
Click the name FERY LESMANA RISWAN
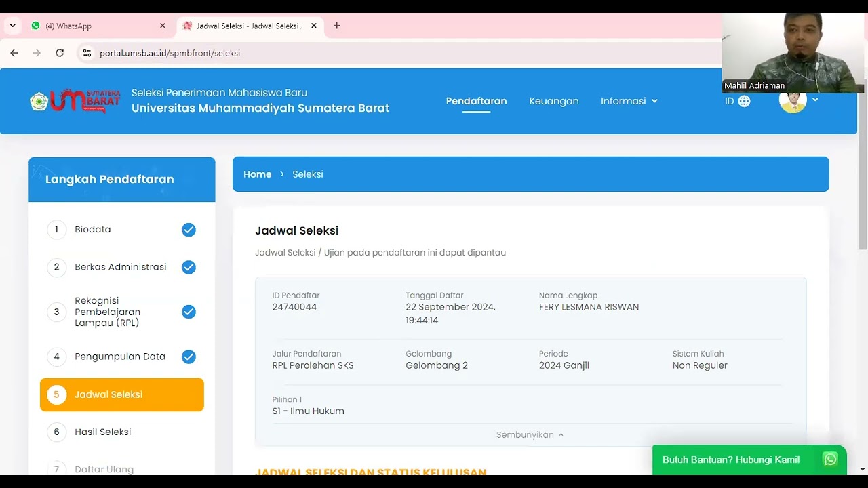[x=589, y=307]
